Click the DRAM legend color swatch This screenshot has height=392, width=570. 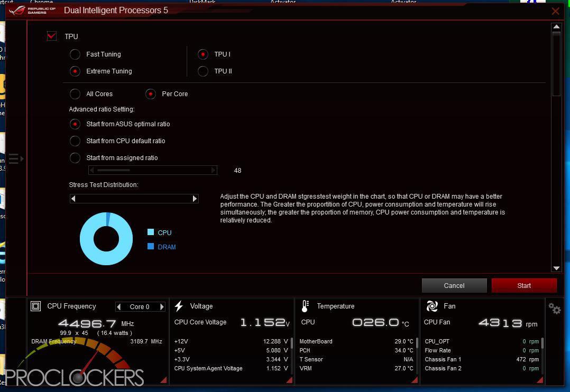(151, 246)
